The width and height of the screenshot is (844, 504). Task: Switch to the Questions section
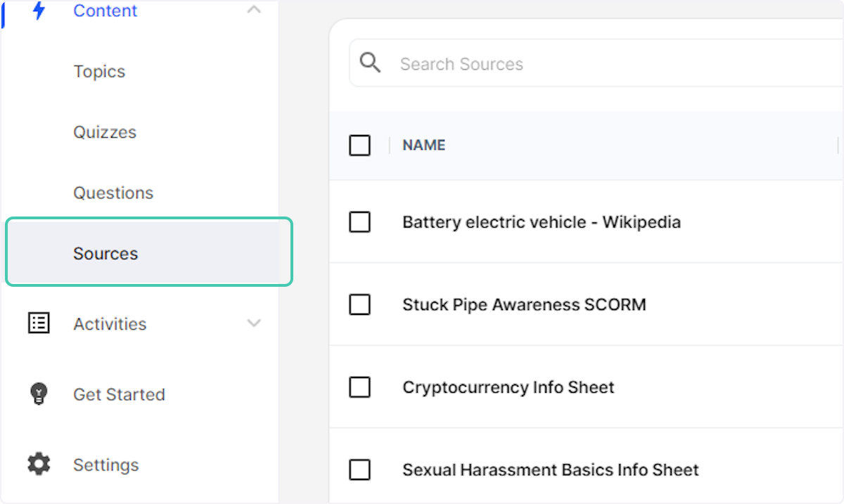coord(113,192)
